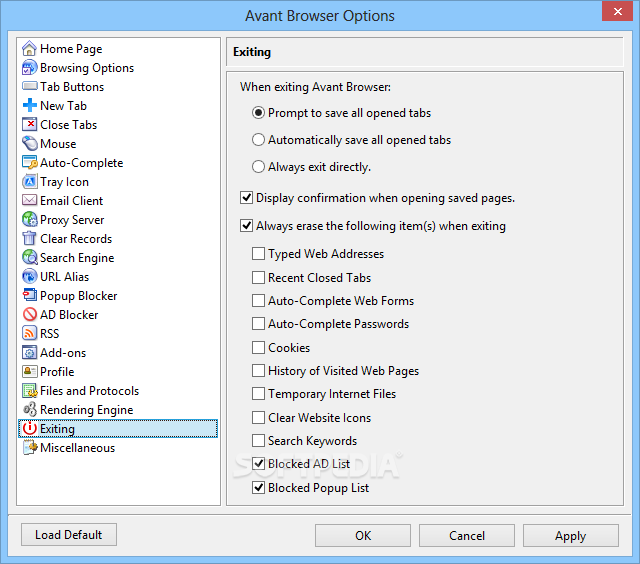The height and width of the screenshot is (564, 640).
Task: Click the Profile card icon
Action: [29, 371]
